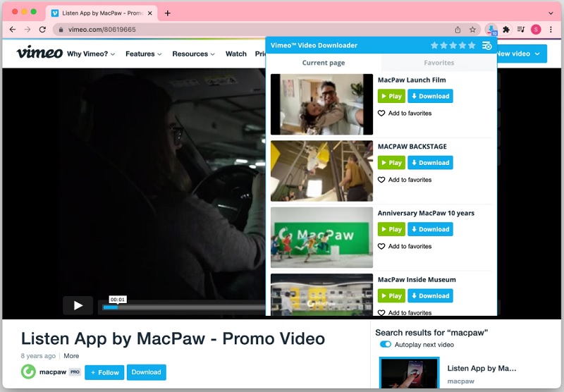Click the heart icon for Anniversary MacPaw 10 years
Screen dimensions: 564x392
(x=381, y=246)
